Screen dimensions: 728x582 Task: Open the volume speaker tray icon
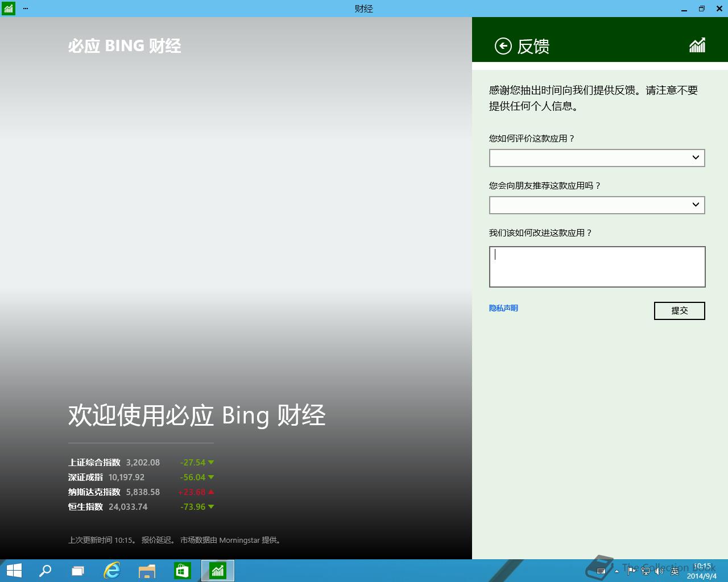(x=659, y=571)
